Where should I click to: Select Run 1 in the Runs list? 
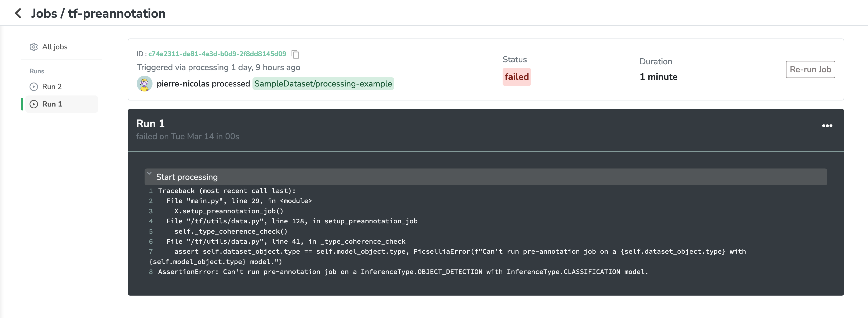pyautogui.click(x=52, y=104)
